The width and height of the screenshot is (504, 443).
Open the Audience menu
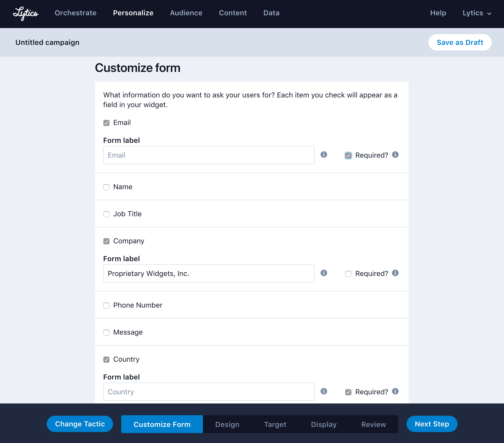(186, 13)
